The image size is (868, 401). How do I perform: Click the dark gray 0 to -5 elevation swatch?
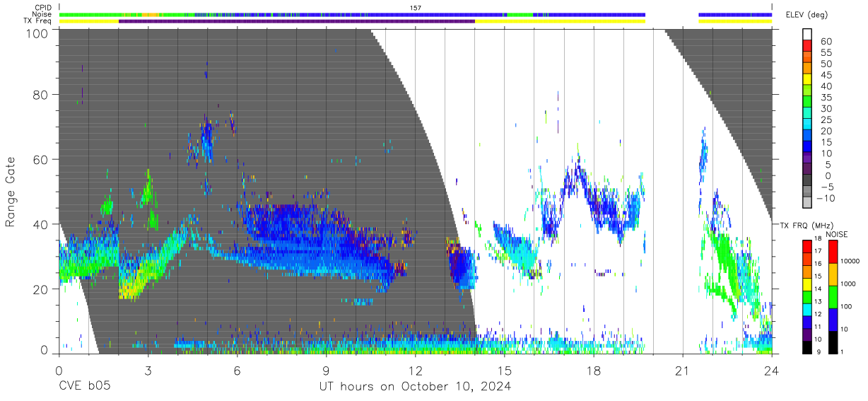coord(807,180)
